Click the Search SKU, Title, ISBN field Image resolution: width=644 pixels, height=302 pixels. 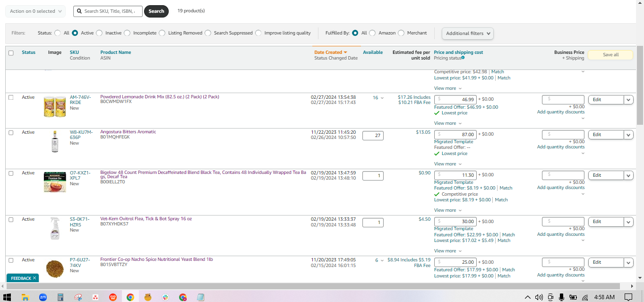pos(108,11)
